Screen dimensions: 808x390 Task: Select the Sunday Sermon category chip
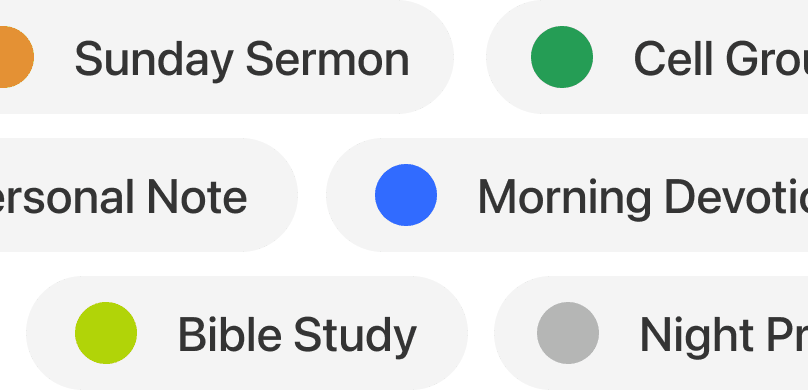tap(227, 57)
